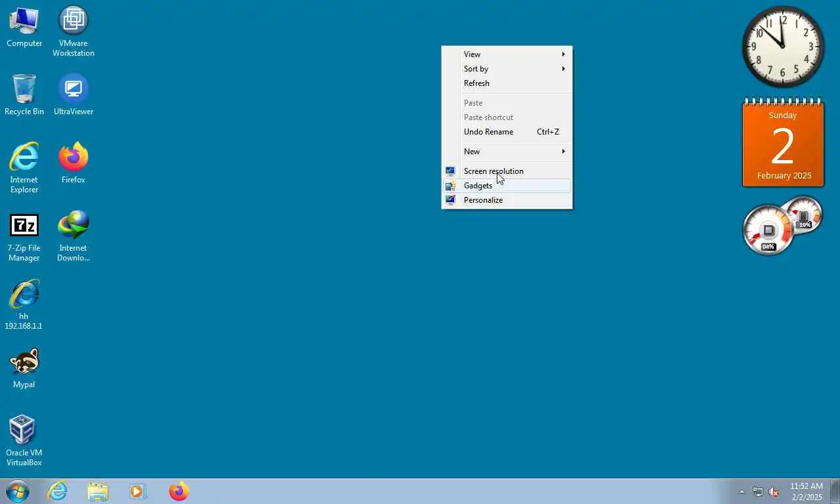
Task: Open the taskbar date and time
Action: click(807, 492)
